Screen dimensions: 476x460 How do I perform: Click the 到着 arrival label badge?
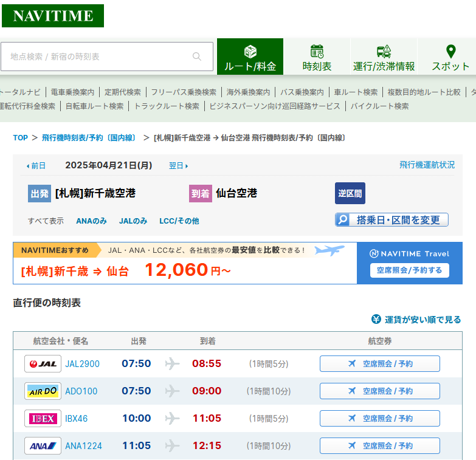pyautogui.click(x=201, y=193)
